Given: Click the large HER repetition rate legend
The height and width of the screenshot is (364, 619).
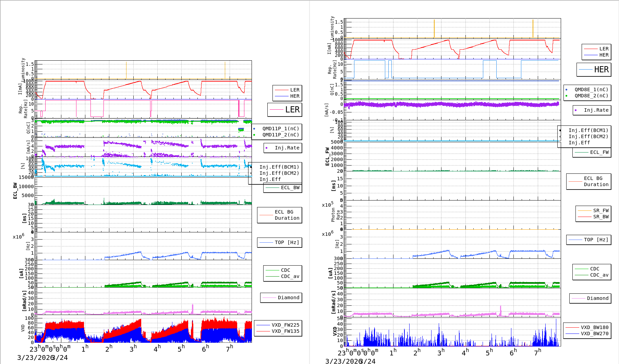Looking at the screenshot, I should [594, 70].
